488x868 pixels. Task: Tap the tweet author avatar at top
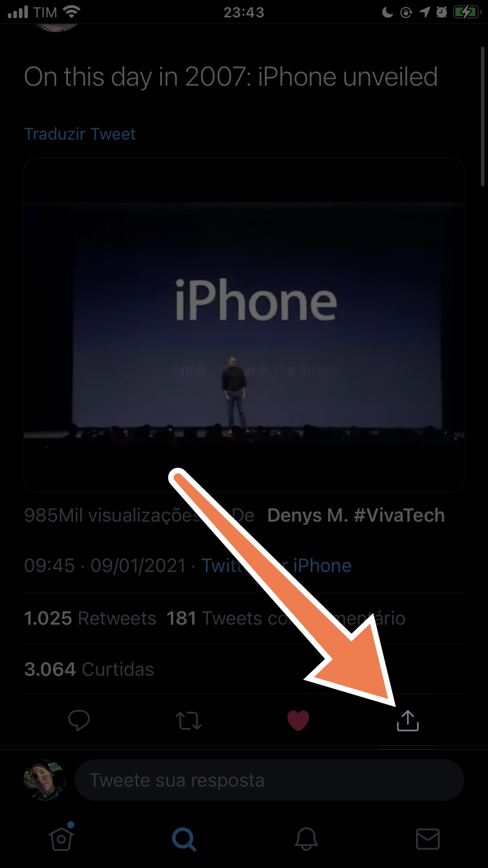pyautogui.click(x=56, y=28)
